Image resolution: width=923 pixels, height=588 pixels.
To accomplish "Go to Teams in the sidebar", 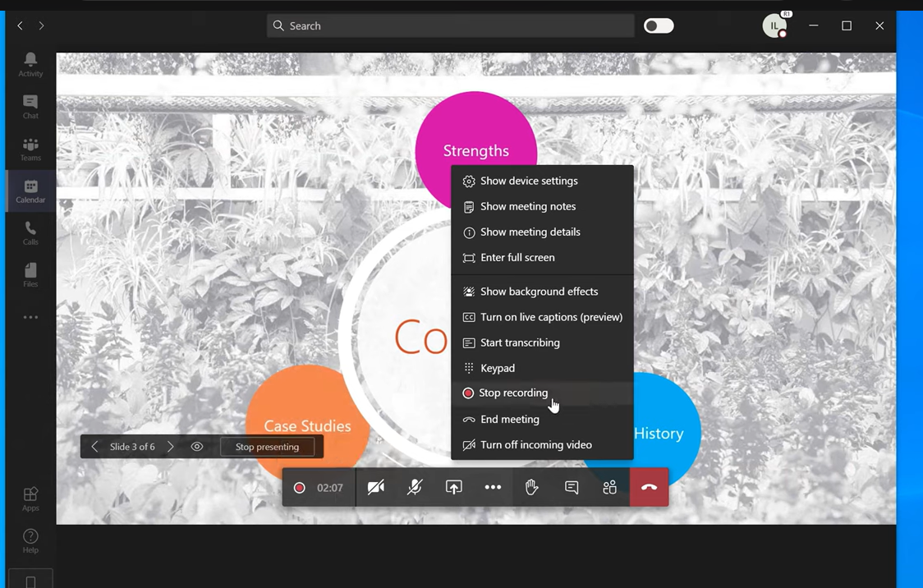I will [x=30, y=149].
